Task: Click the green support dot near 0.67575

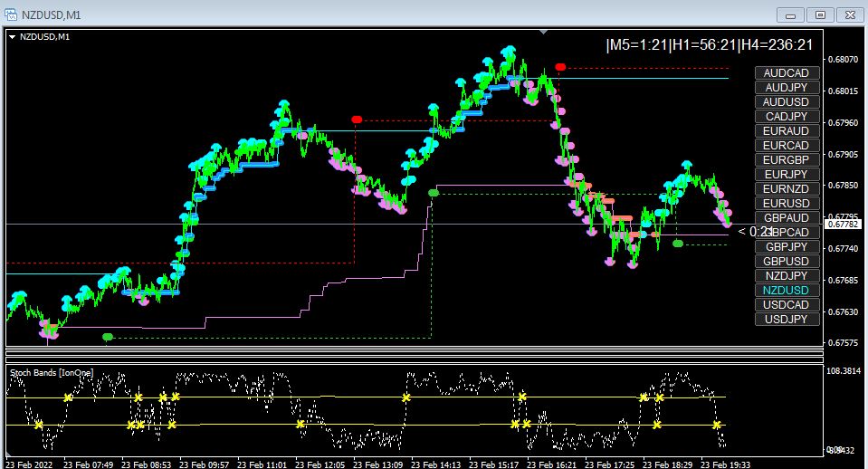Action: pos(108,337)
